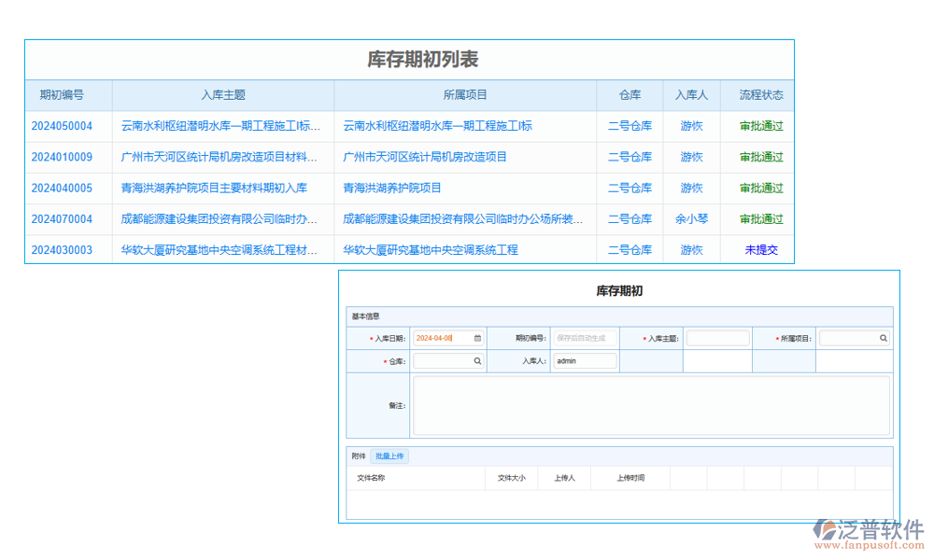Screen dimensions: 934x560
Task: Click the 入库主题 input field
Action: click(x=717, y=338)
